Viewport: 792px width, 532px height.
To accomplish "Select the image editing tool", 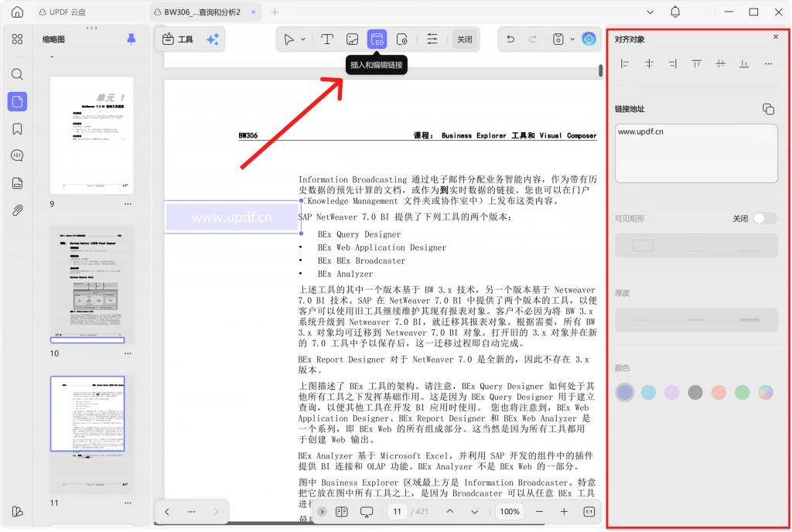I will (352, 39).
